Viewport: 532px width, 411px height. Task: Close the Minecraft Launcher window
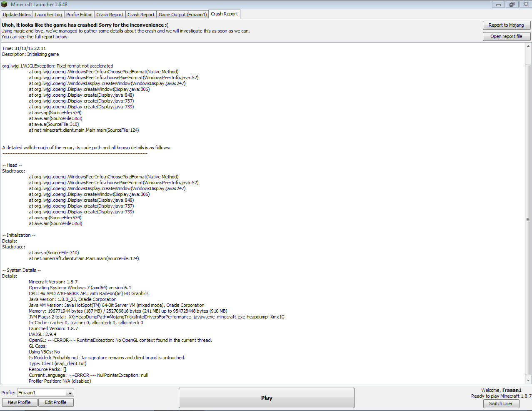pos(525,5)
